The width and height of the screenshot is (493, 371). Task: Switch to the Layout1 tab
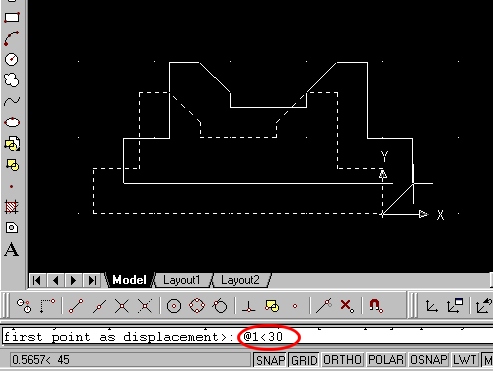[x=182, y=280]
